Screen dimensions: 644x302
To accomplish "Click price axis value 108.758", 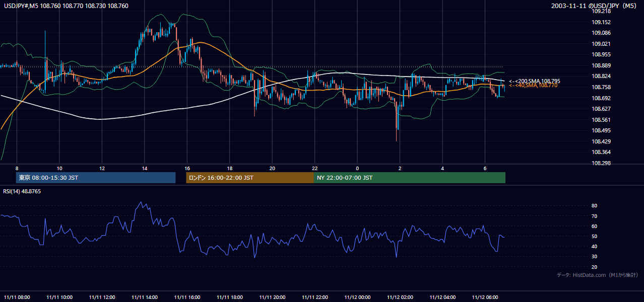I will pos(601,87).
